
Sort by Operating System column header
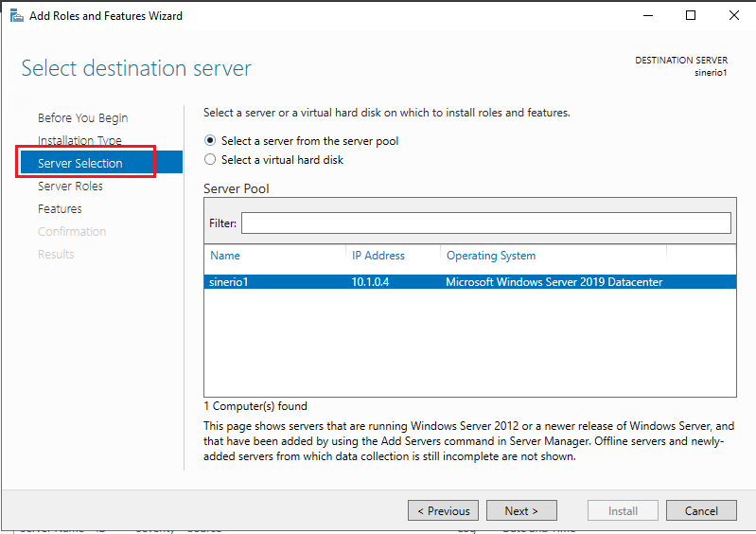[491, 256]
